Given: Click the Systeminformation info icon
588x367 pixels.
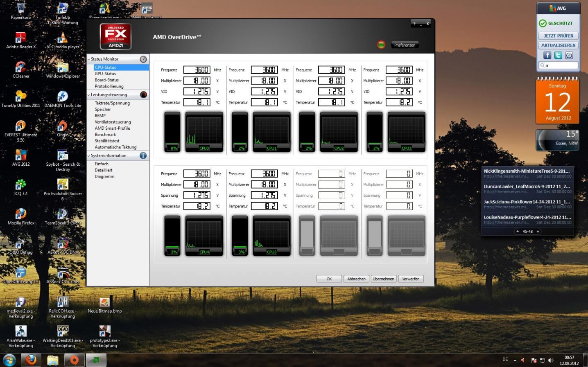Looking at the screenshot, I should pos(143,156).
